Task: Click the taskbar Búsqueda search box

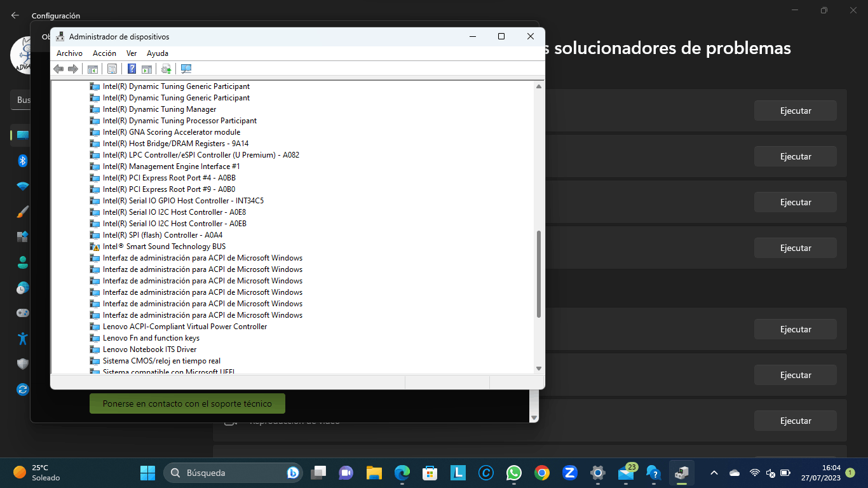Action: pyautogui.click(x=234, y=473)
